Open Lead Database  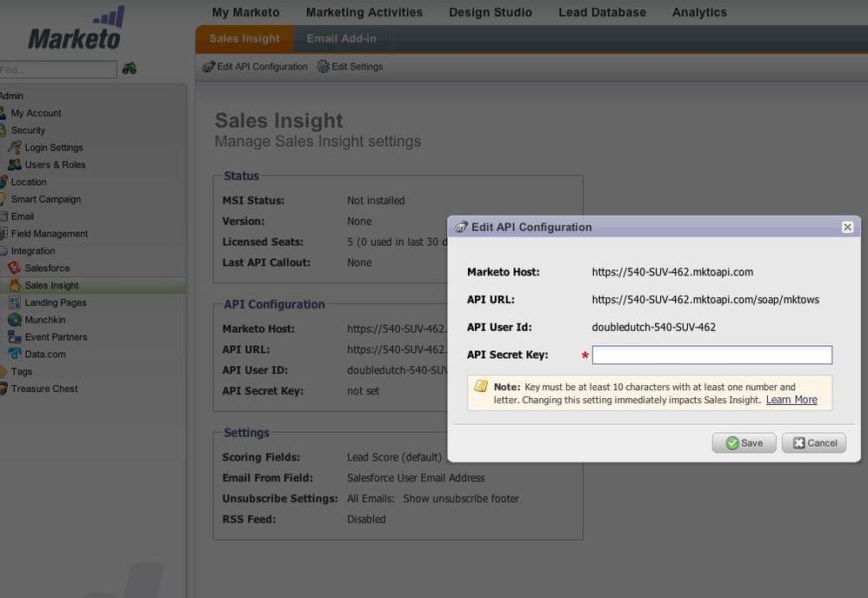(602, 12)
